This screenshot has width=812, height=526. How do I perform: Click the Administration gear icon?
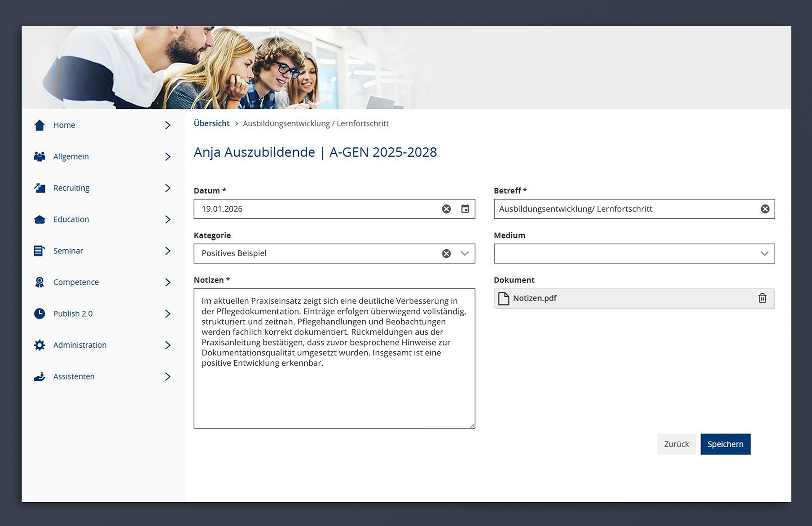click(40, 345)
